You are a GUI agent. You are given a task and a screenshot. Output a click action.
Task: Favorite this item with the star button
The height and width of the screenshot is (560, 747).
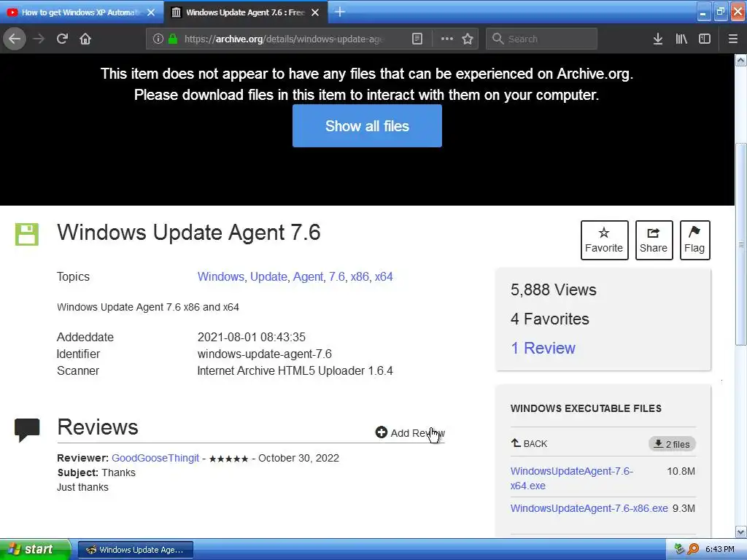604,240
